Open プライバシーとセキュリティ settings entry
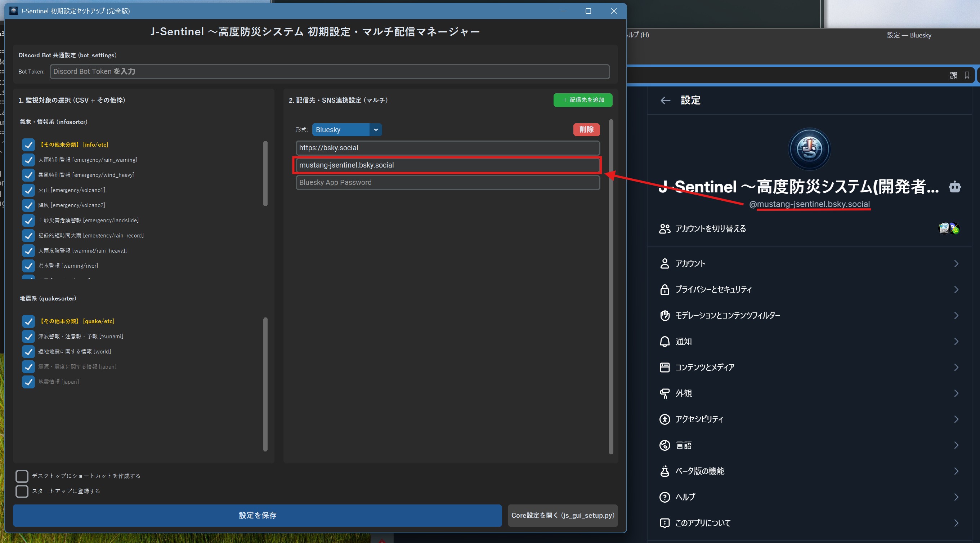This screenshot has height=543, width=980. (x=810, y=289)
